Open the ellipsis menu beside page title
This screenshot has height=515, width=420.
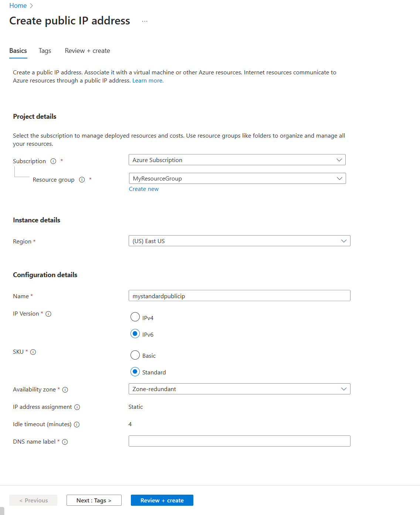(145, 21)
